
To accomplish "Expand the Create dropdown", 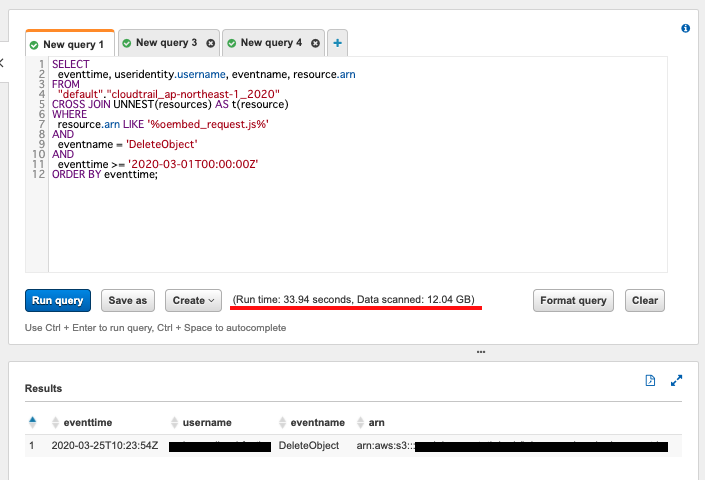I will click(193, 300).
